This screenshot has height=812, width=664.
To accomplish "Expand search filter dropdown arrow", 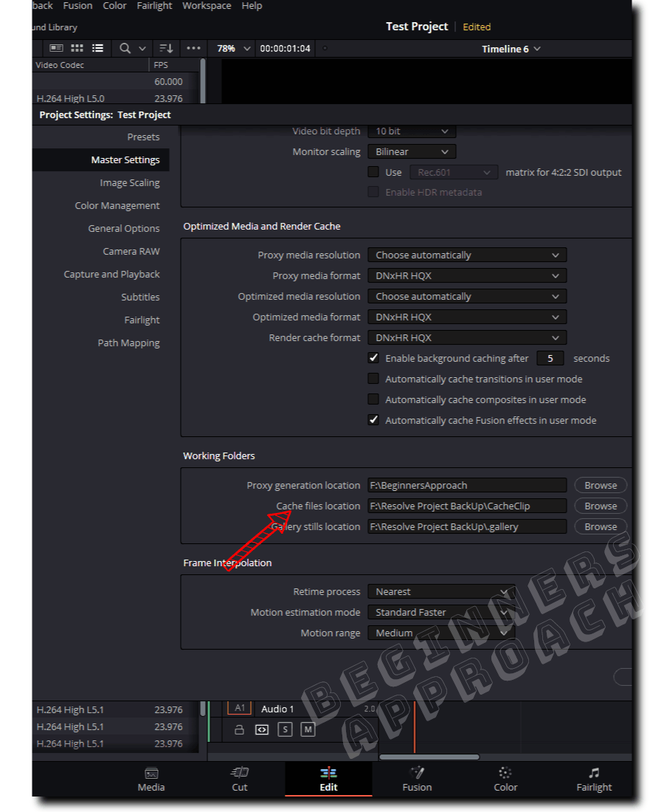I will tap(142, 48).
